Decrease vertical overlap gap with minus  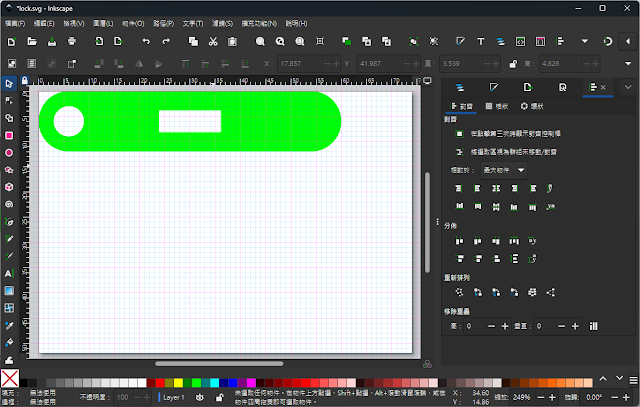[x=562, y=326]
